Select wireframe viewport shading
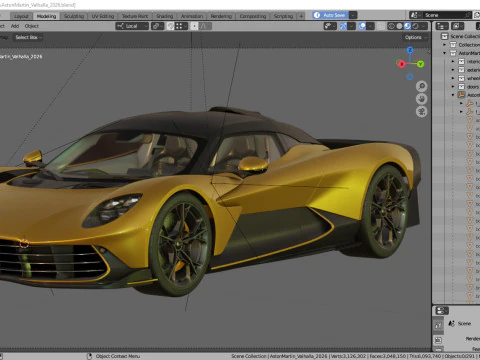Image resolution: width=480 pixels, height=360 pixels. 391,26
